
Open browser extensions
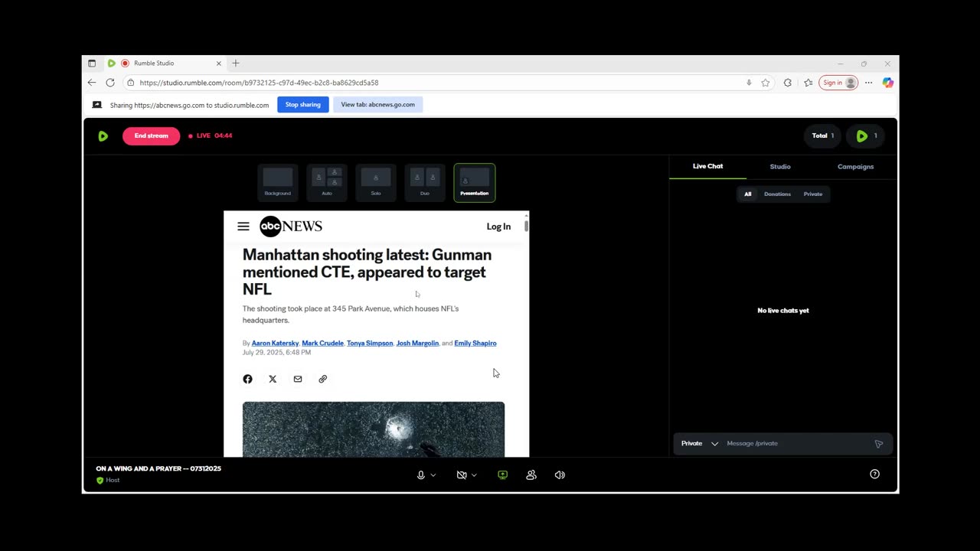pos(788,83)
